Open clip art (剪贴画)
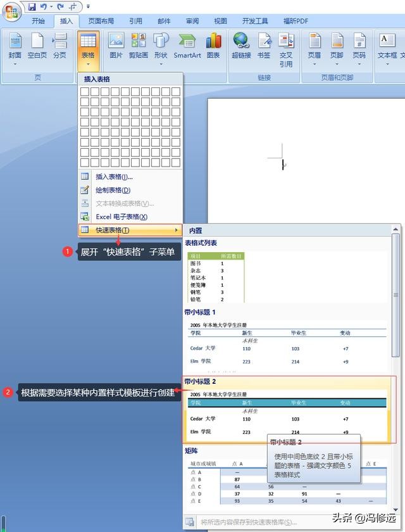405x532 pixels. [x=139, y=46]
